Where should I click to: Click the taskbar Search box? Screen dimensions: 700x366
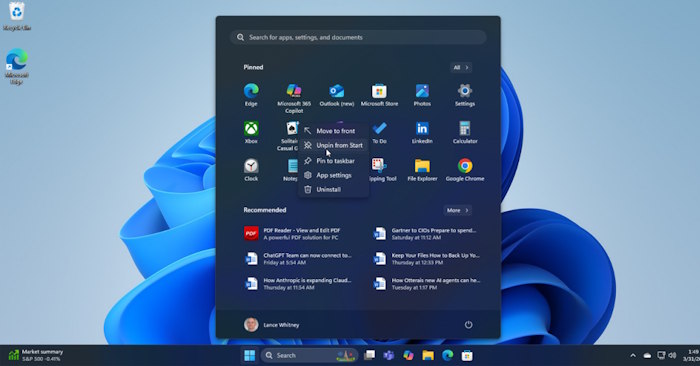point(309,355)
